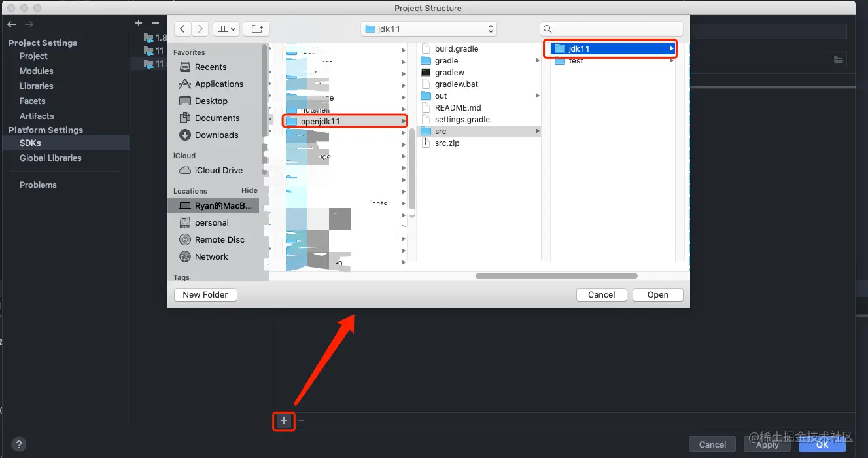The width and height of the screenshot is (868, 458).
Task: Cancel the file chooser dialog
Action: coord(601,294)
